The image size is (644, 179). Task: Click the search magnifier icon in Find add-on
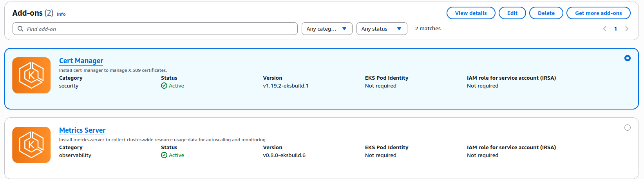(x=20, y=29)
